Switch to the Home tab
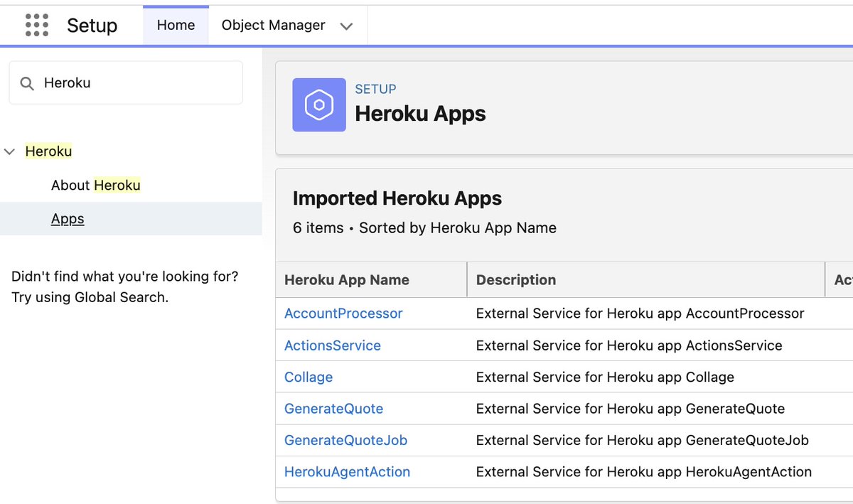The image size is (853, 504). (176, 25)
